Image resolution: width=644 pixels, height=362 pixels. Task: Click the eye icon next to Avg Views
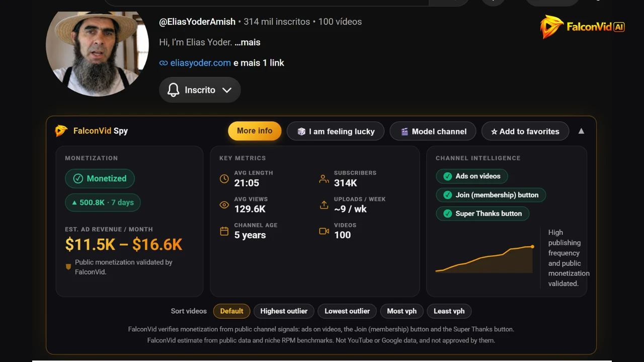[224, 205]
